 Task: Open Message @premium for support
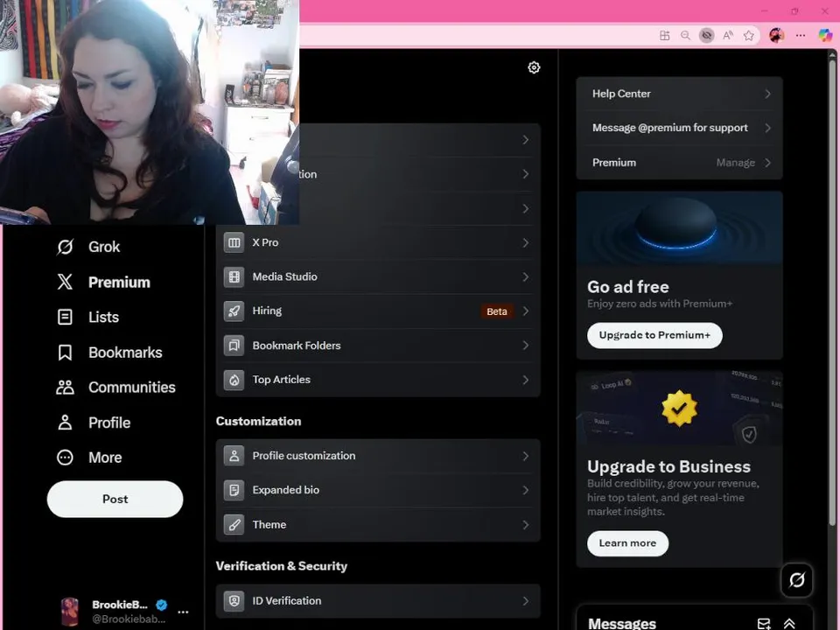click(679, 128)
